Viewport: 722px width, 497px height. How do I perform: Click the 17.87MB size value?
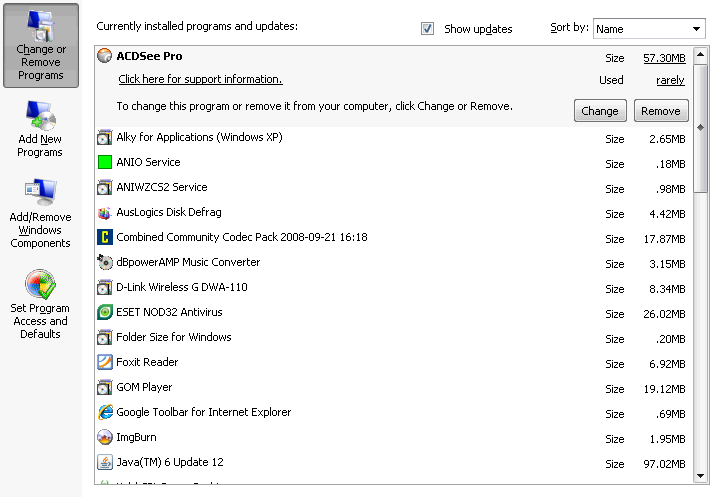pyautogui.click(x=664, y=239)
